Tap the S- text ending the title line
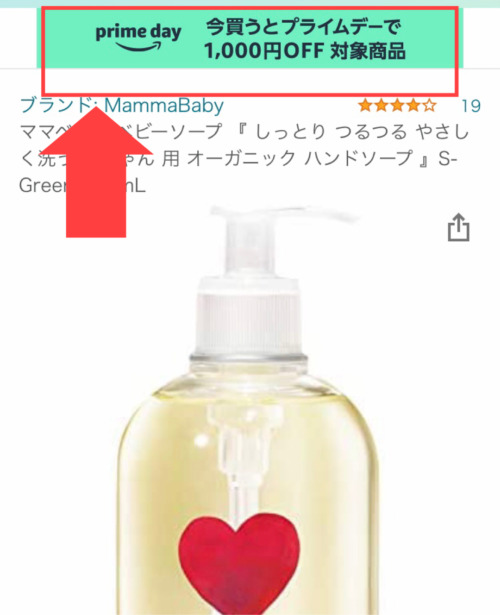 (448, 159)
